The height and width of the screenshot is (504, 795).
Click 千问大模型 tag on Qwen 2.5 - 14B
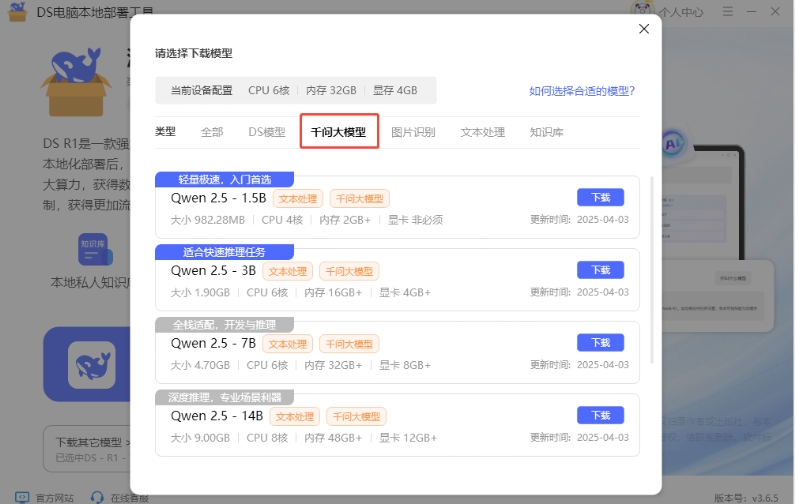click(x=356, y=416)
